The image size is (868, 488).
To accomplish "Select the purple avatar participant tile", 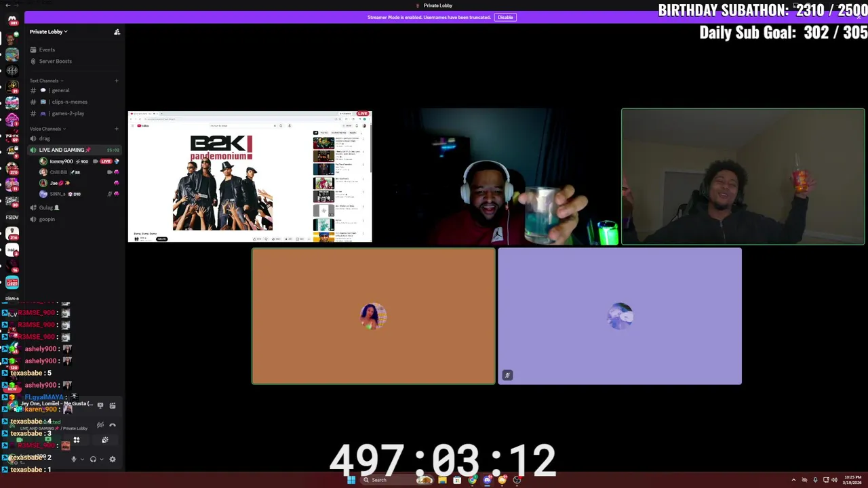I will pos(620,316).
